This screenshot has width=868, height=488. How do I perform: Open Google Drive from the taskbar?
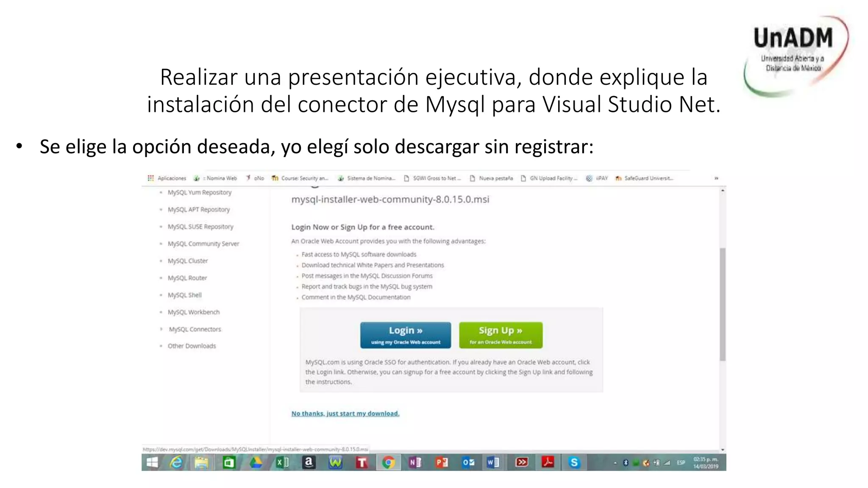pyautogui.click(x=256, y=463)
